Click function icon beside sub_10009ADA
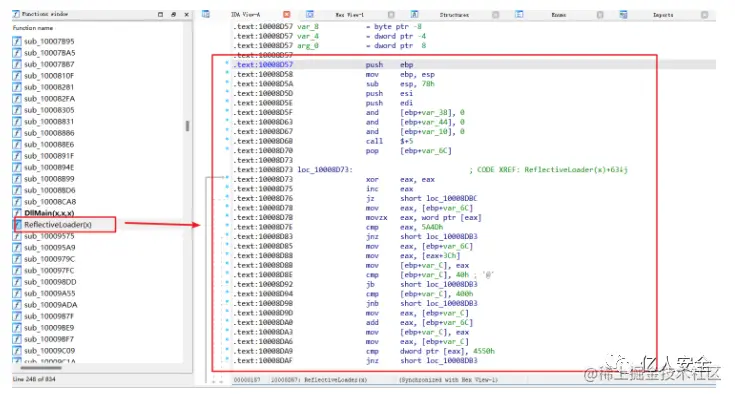This screenshot has width=735, height=396. [x=17, y=305]
